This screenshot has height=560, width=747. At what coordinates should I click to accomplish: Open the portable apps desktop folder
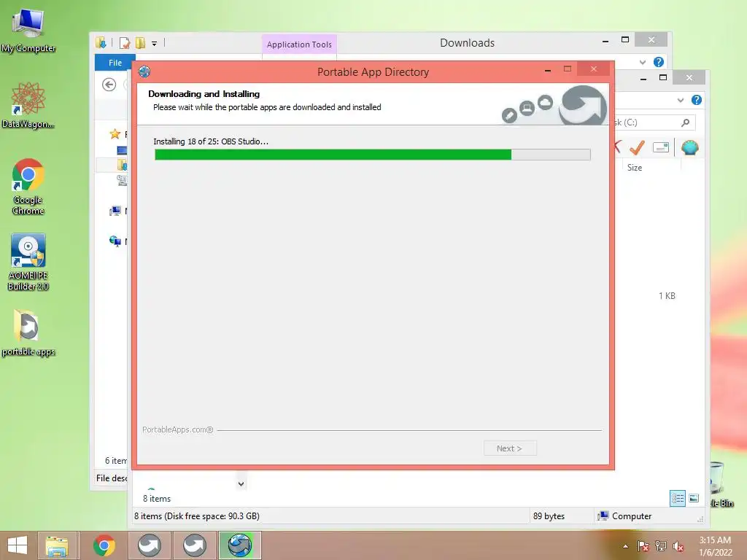point(28,332)
